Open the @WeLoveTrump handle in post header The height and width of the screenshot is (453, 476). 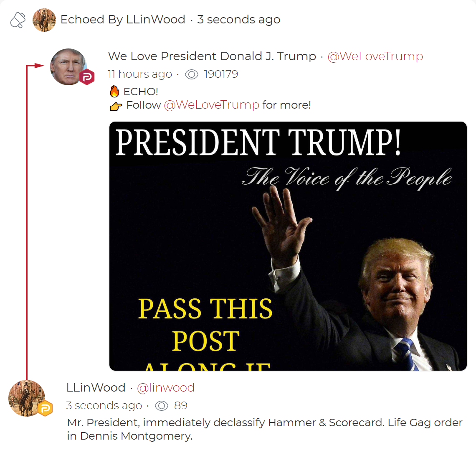pos(375,56)
